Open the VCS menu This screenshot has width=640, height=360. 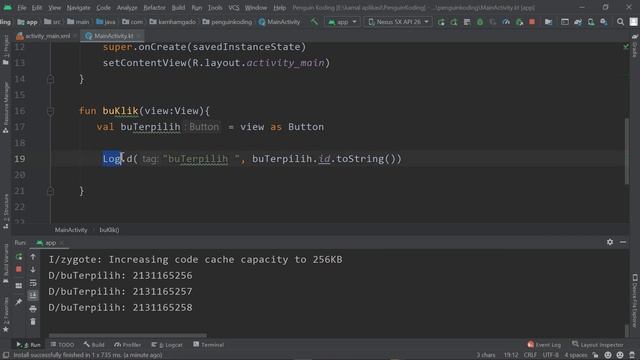[x=233, y=8]
